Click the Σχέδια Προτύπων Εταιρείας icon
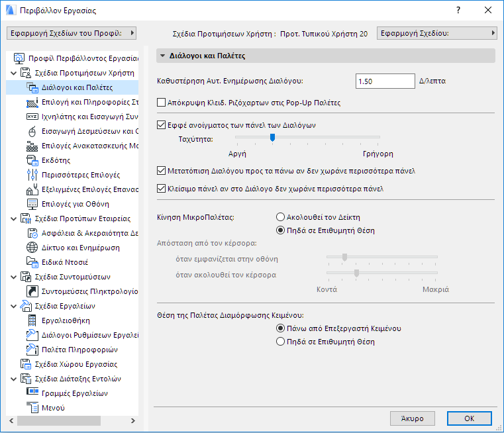 [x=26, y=218]
